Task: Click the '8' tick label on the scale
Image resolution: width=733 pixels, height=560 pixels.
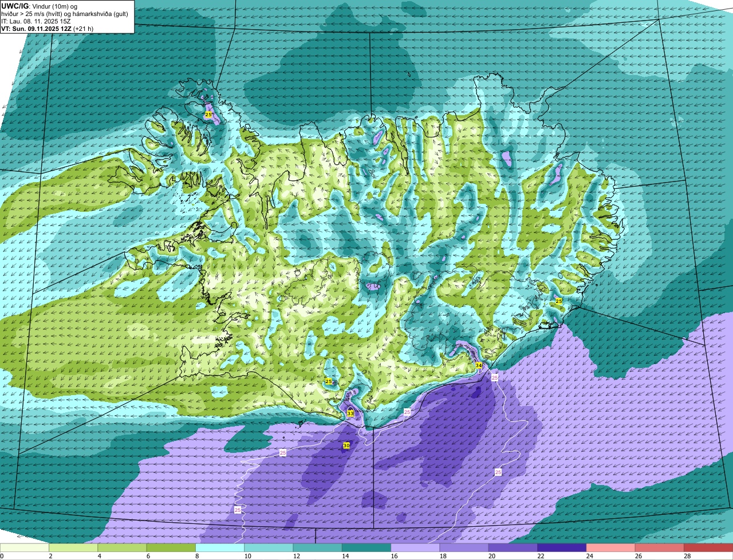Action: (196, 556)
